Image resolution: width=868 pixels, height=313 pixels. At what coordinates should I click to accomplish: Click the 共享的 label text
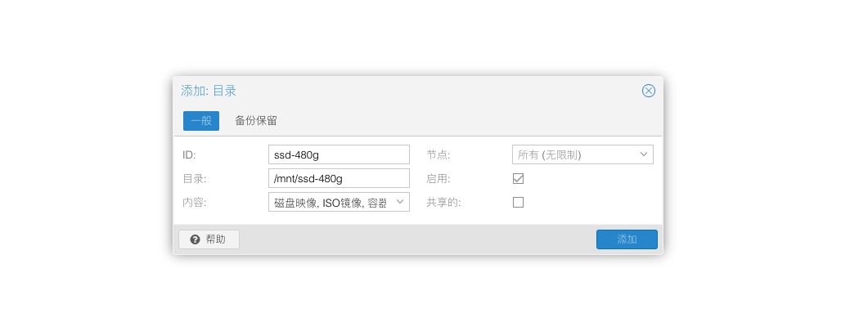click(x=443, y=203)
